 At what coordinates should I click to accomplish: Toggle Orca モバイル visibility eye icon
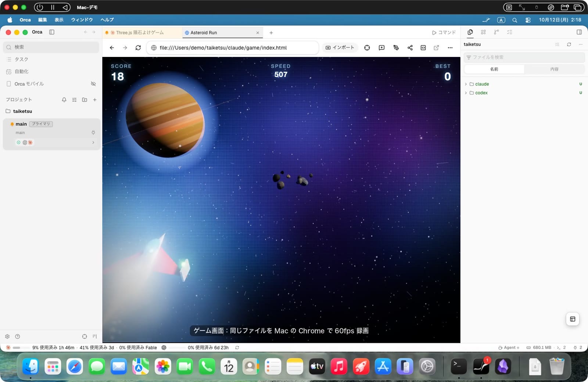pyautogui.click(x=93, y=84)
